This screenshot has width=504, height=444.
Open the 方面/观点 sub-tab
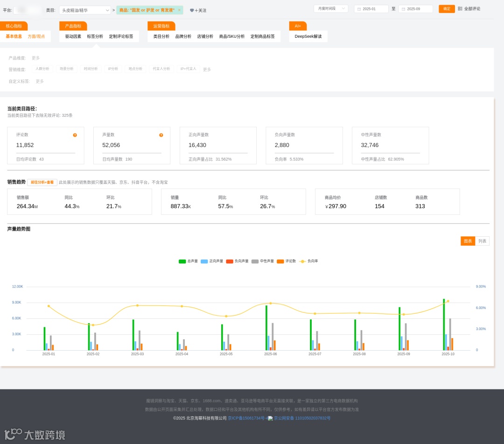click(36, 36)
